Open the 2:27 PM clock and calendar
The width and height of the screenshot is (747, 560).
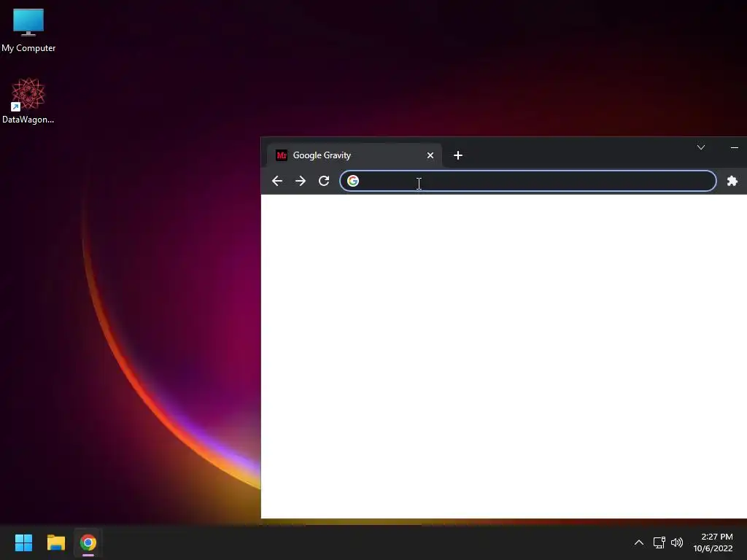click(713, 542)
